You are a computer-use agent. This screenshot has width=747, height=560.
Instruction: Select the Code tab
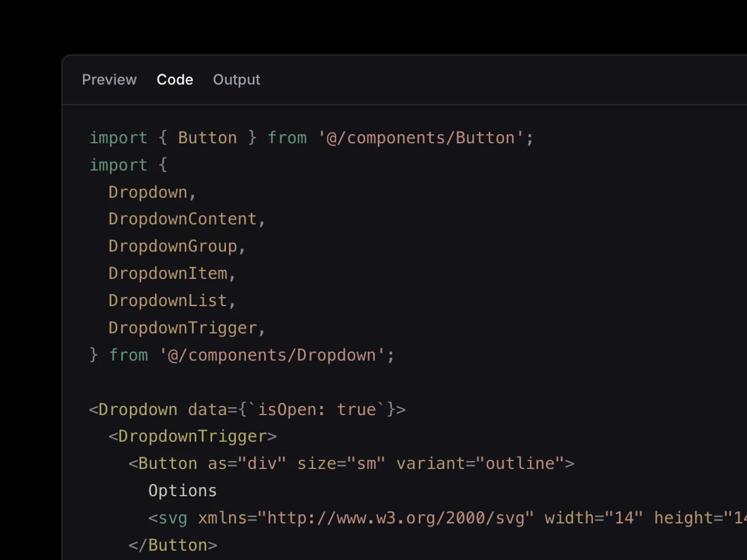pos(174,79)
